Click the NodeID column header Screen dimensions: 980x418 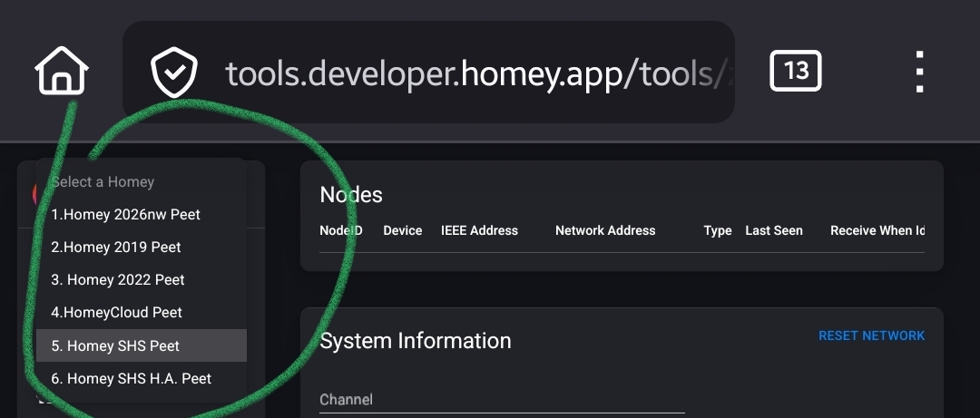[340, 230]
